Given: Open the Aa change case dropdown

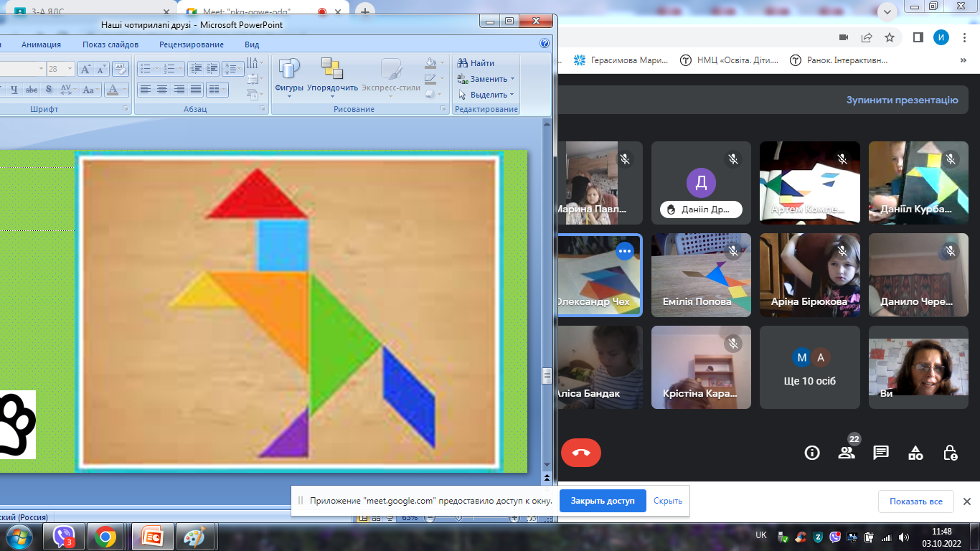Looking at the screenshot, I should click(90, 90).
